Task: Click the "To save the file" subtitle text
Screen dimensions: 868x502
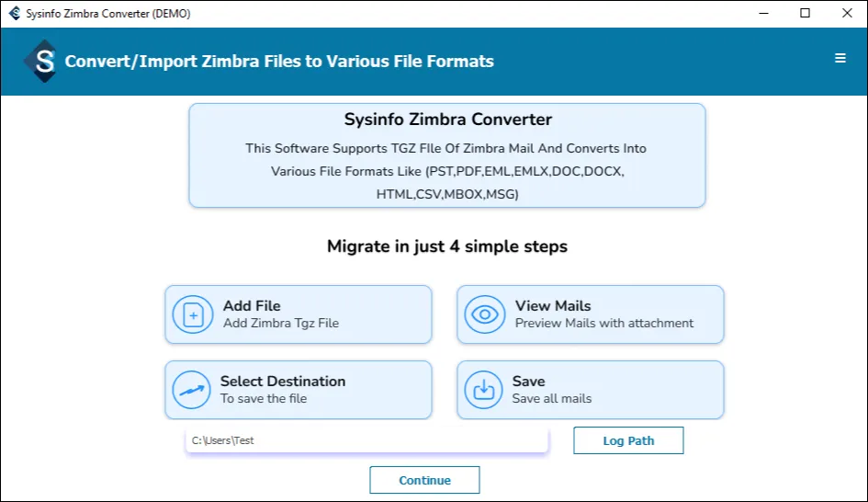Action: point(264,399)
